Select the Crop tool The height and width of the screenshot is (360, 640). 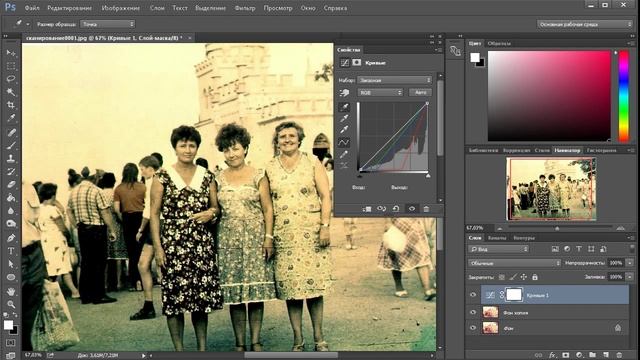click(x=11, y=105)
